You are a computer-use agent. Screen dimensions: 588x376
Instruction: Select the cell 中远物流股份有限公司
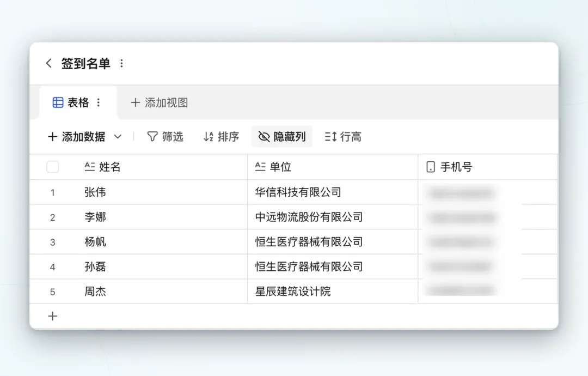click(x=333, y=217)
